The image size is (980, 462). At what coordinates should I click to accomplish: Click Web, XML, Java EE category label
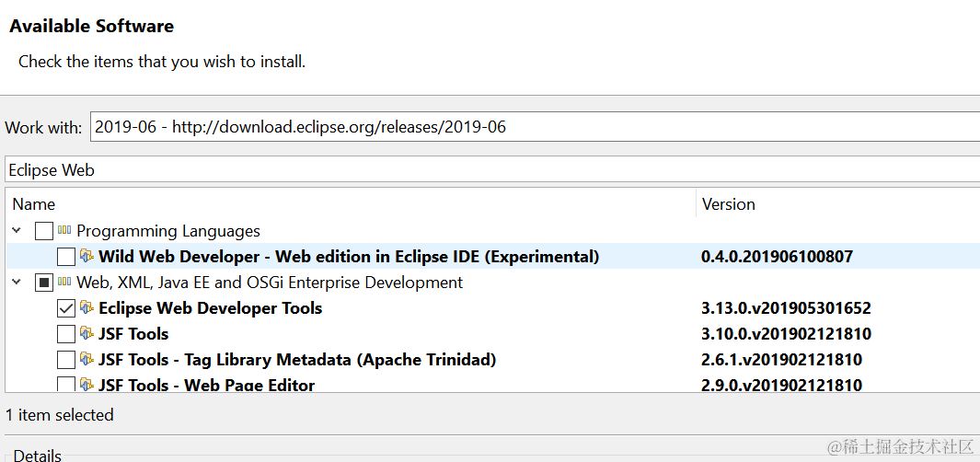point(270,282)
